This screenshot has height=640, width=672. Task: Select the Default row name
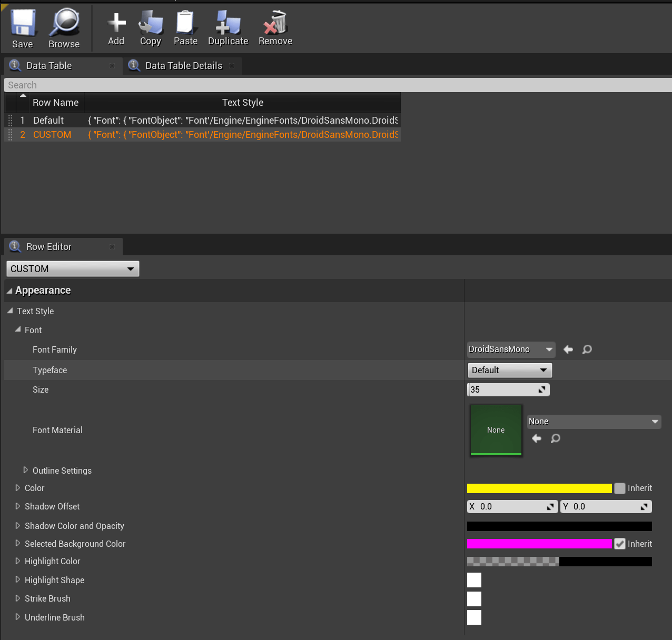[x=48, y=121]
